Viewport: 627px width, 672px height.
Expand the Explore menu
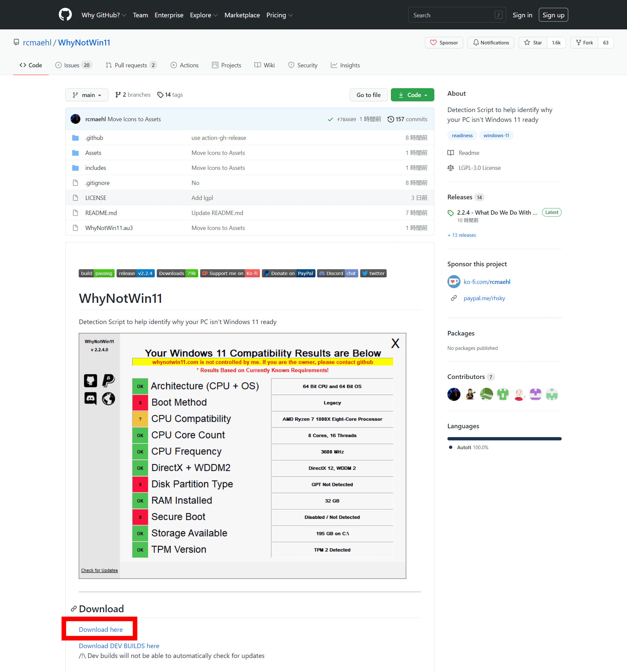[x=204, y=15]
